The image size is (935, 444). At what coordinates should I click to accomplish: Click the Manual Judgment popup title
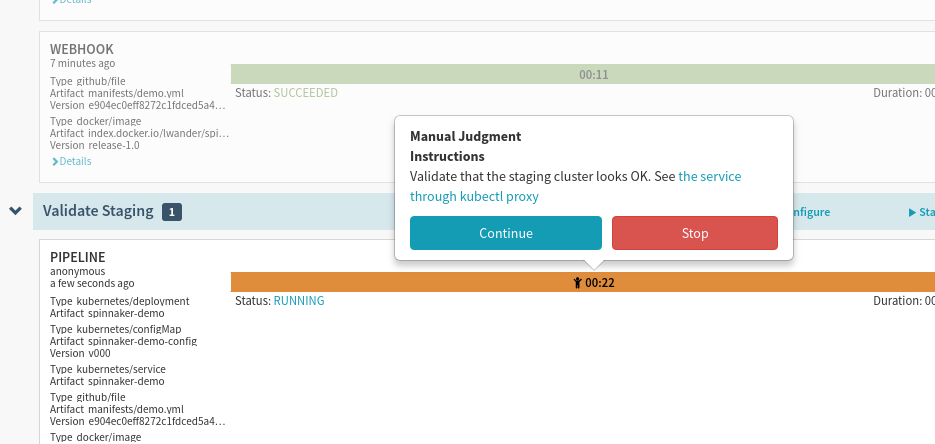coord(465,136)
